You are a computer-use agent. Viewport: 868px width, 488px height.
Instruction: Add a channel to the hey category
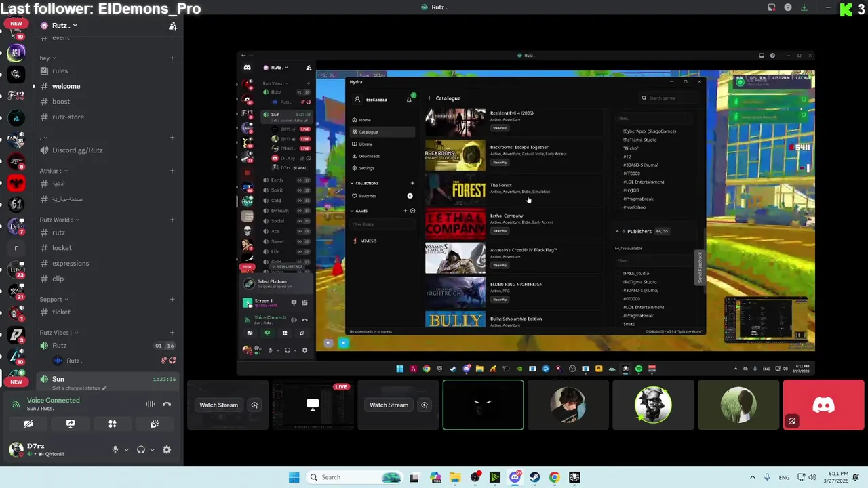(172, 58)
